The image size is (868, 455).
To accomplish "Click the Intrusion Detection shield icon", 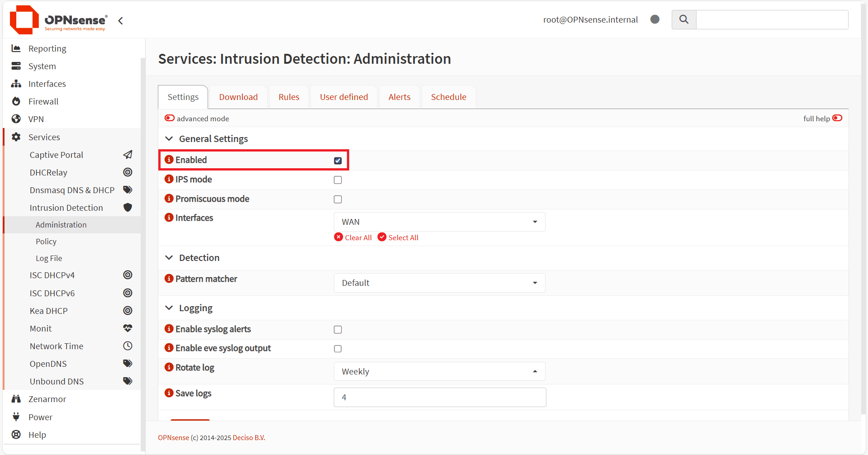I will [x=128, y=208].
